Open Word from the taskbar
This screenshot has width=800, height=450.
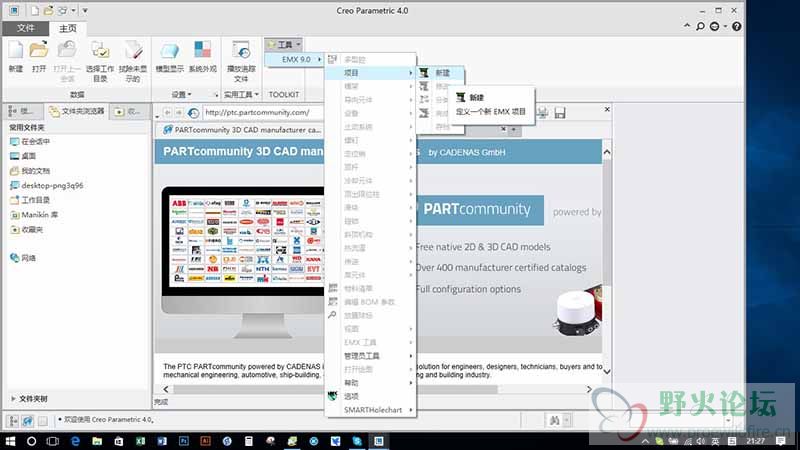click(x=162, y=441)
